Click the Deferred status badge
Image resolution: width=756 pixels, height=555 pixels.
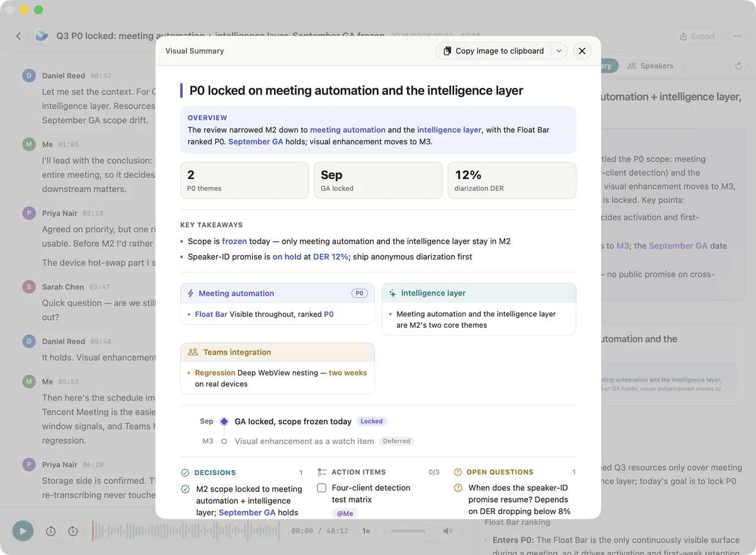tap(397, 442)
